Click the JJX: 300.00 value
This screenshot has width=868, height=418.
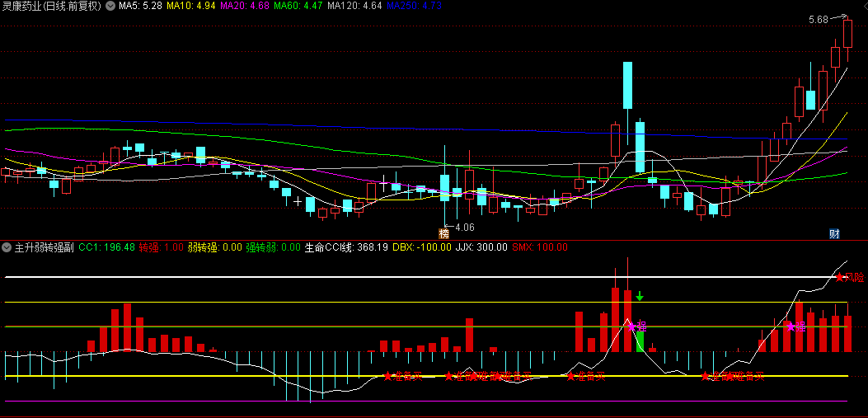[481, 247]
